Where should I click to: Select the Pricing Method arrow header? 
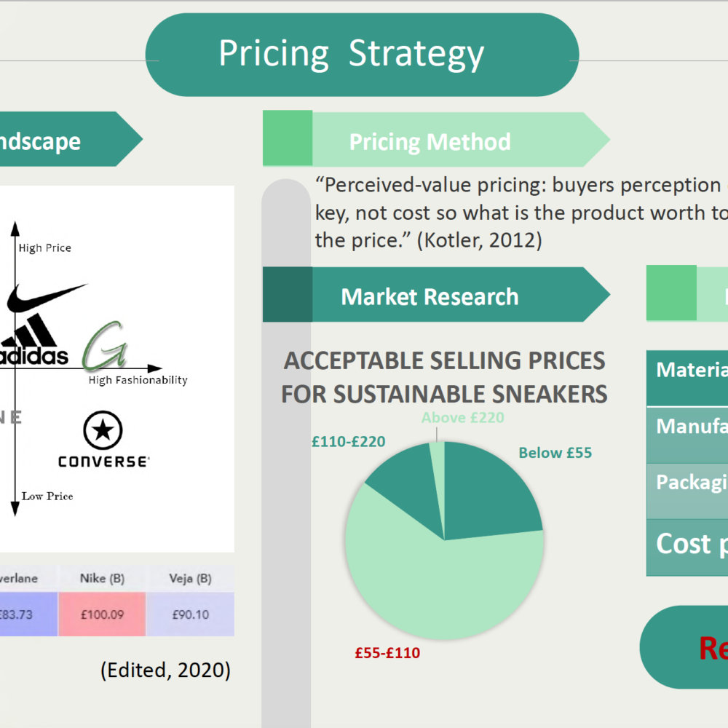click(x=436, y=139)
